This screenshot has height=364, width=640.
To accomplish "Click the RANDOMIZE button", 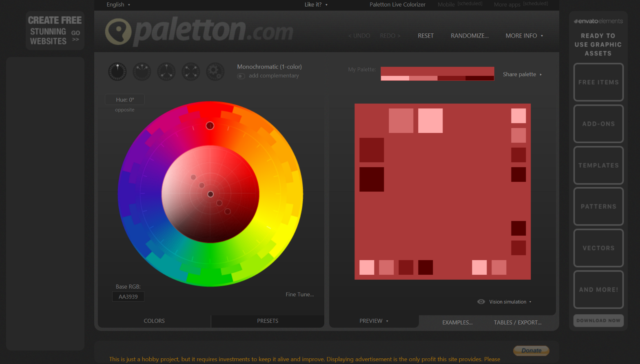I will 469,36.
